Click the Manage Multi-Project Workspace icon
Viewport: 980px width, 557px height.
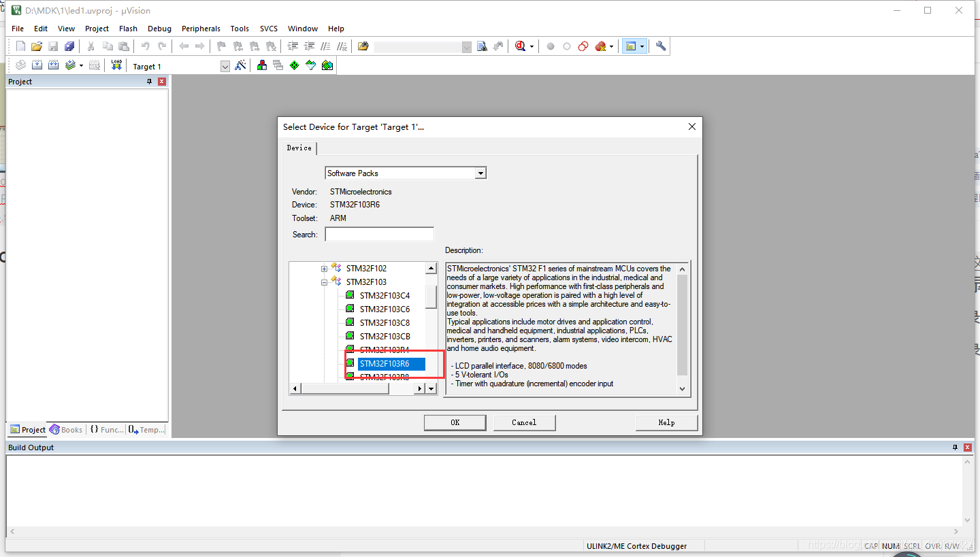click(278, 65)
